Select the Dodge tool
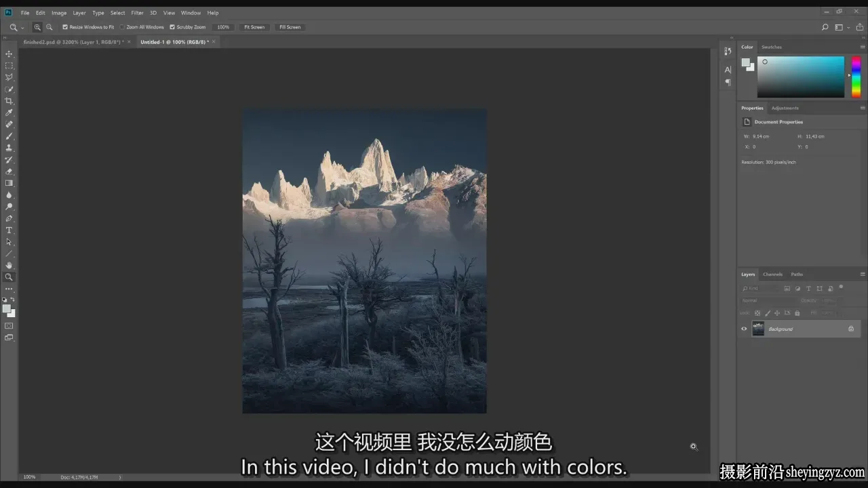Screen dimensions: 868x488 (x=9, y=207)
